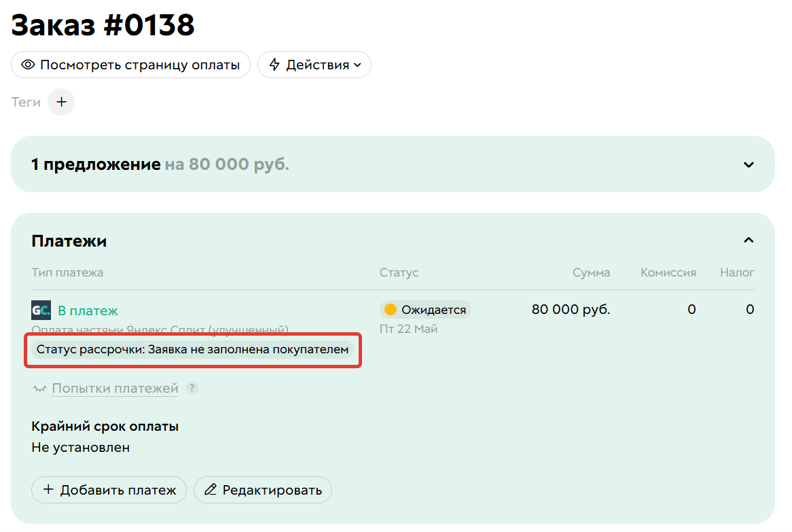Expand the 1 предложение section chevron
The image size is (792, 532).
coord(749,164)
